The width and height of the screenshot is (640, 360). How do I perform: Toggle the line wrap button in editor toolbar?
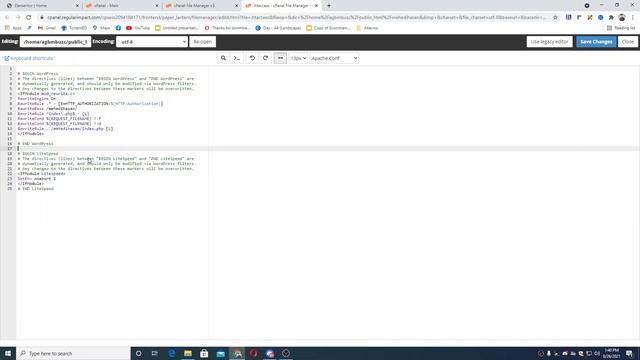pos(280,58)
